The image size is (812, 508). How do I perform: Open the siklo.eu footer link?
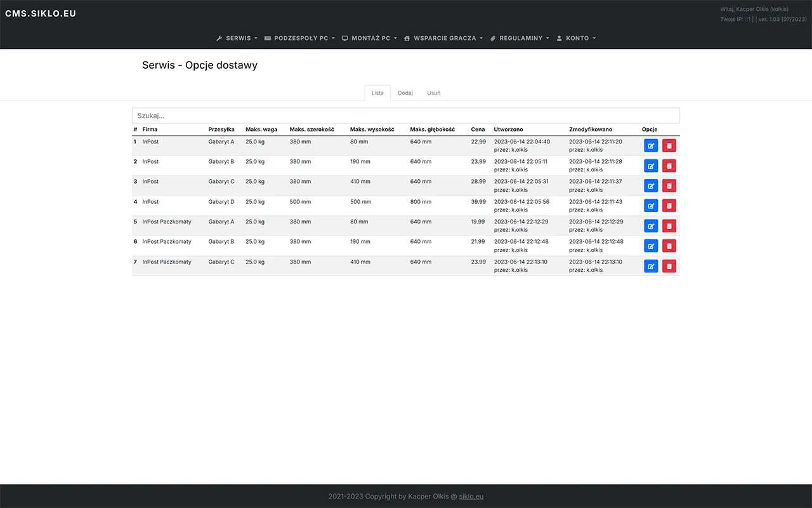click(x=471, y=496)
